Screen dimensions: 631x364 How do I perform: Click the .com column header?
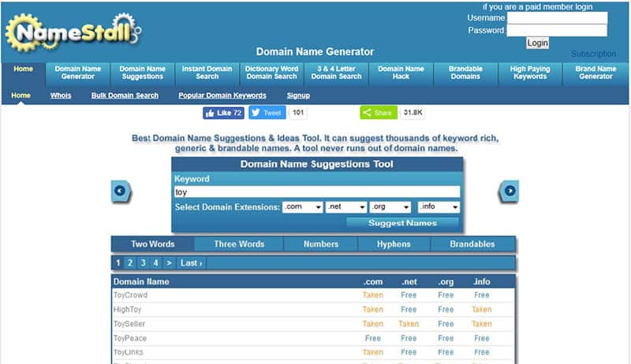tap(372, 282)
